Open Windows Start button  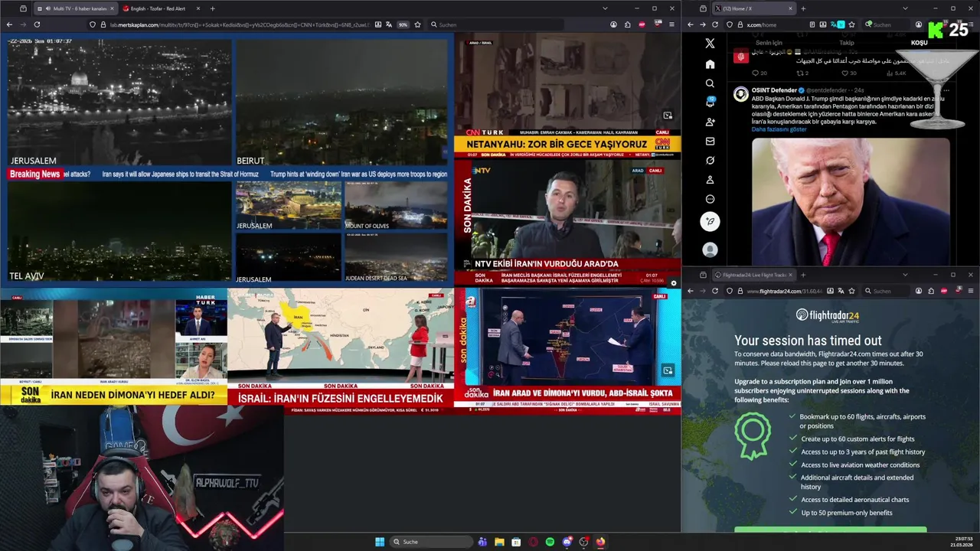click(x=380, y=542)
